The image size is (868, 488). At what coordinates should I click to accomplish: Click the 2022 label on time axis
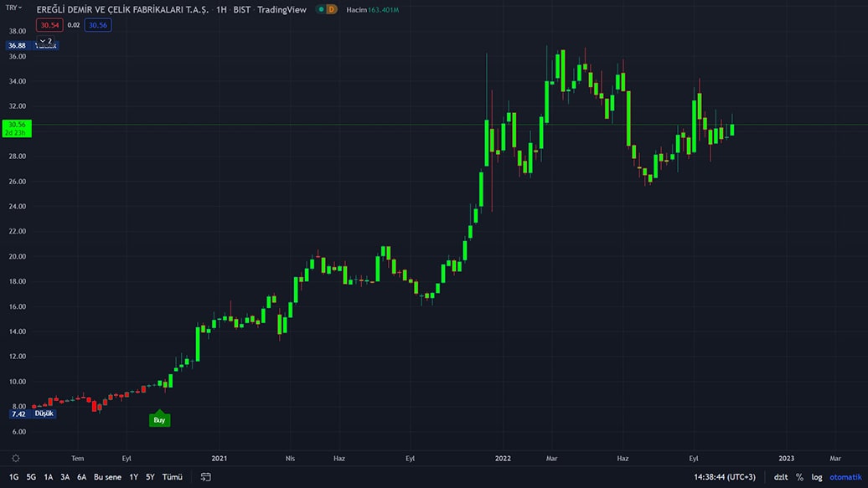pos(503,458)
